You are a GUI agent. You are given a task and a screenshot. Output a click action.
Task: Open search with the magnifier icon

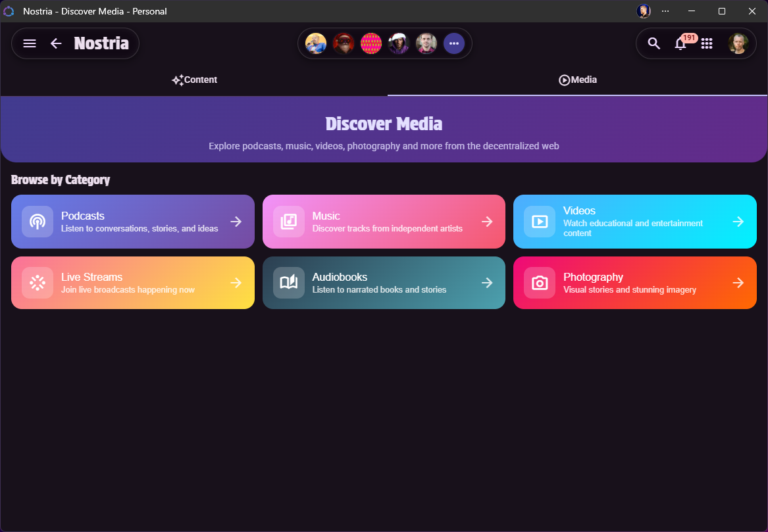[653, 43]
